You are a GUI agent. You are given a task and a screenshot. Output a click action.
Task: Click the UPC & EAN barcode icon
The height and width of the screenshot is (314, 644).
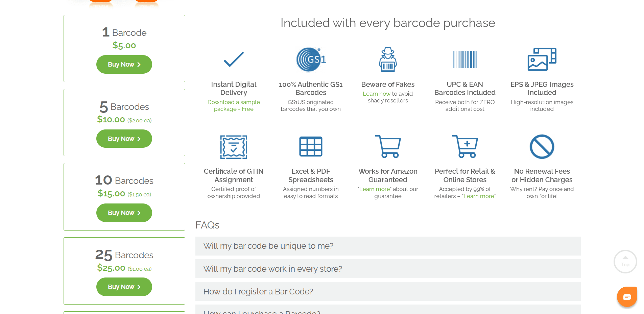465,59
